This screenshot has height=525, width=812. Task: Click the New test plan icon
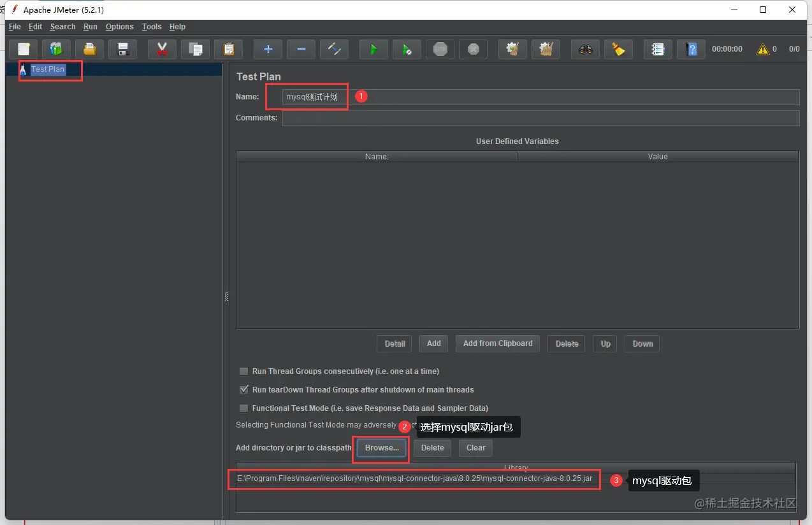point(24,49)
